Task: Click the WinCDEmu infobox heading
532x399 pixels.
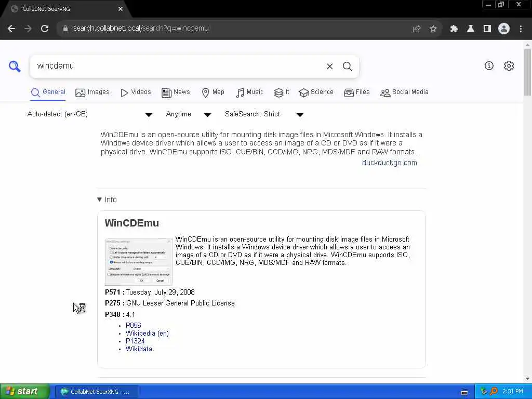Action: pyautogui.click(x=131, y=223)
